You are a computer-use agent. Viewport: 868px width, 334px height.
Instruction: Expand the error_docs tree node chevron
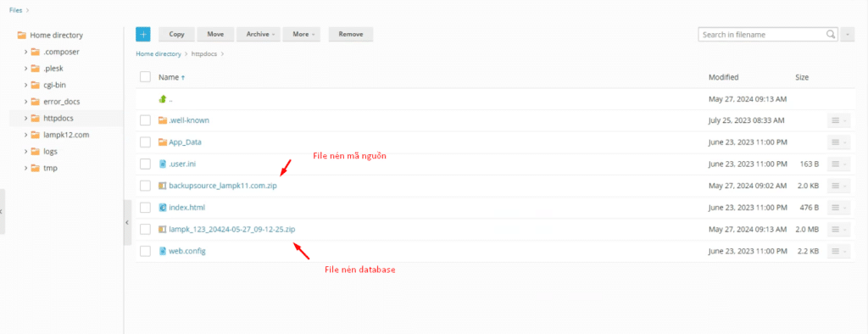25,102
